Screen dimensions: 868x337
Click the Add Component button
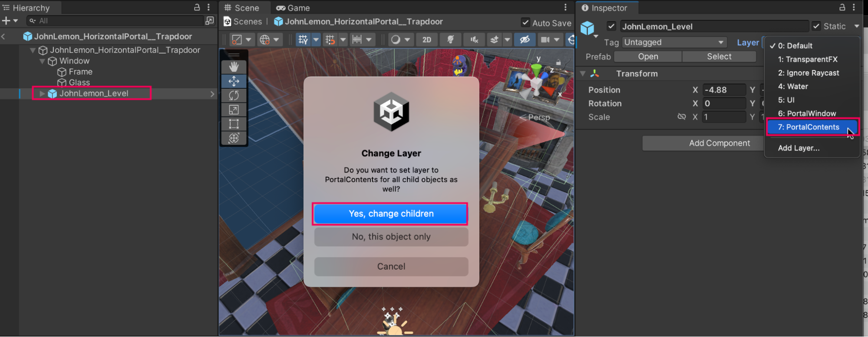click(719, 143)
